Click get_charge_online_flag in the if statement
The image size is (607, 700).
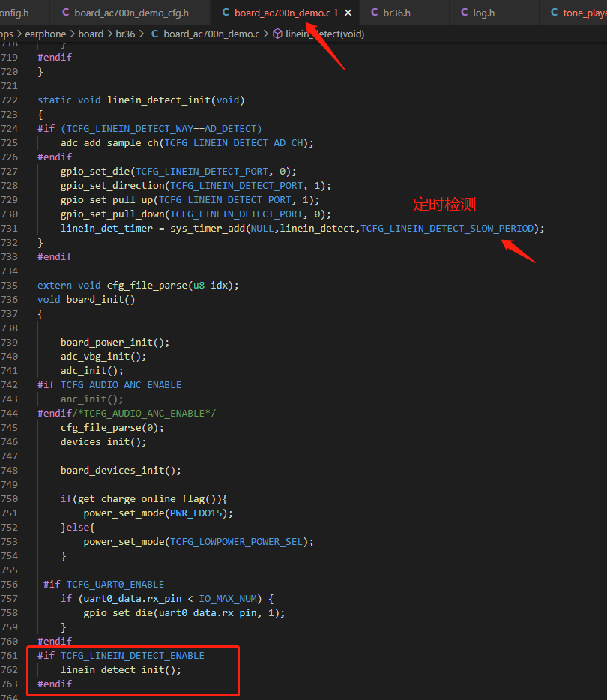point(142,499)
